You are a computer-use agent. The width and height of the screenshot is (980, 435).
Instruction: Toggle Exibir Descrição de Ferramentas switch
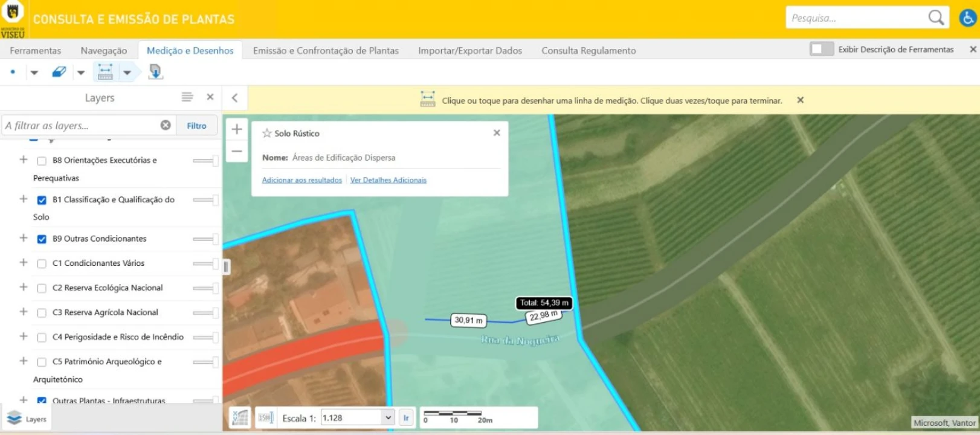[x=822, y=49]
